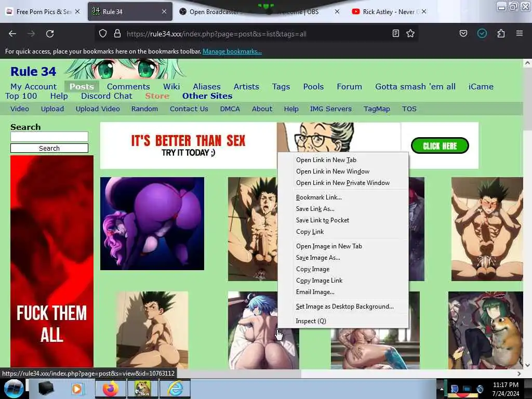This screenshot has width=532, height=399.
Task: Close the Rule 34 browser tab
Action: (x=164, y=11)
